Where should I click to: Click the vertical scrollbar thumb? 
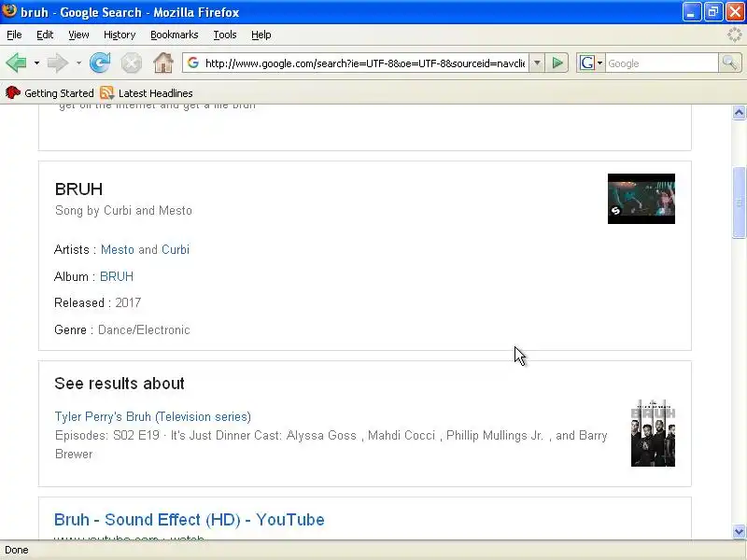pos(739,203)
